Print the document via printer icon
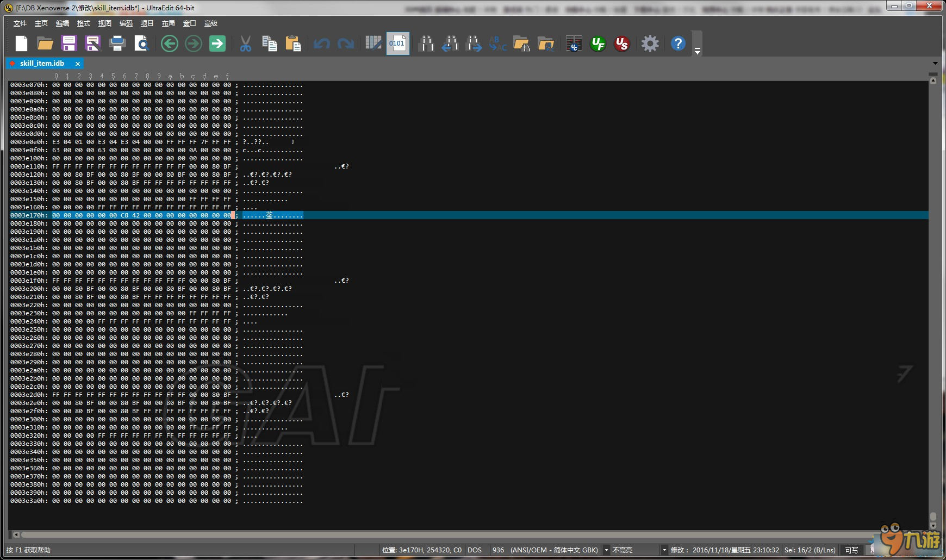 coord(117,43)
